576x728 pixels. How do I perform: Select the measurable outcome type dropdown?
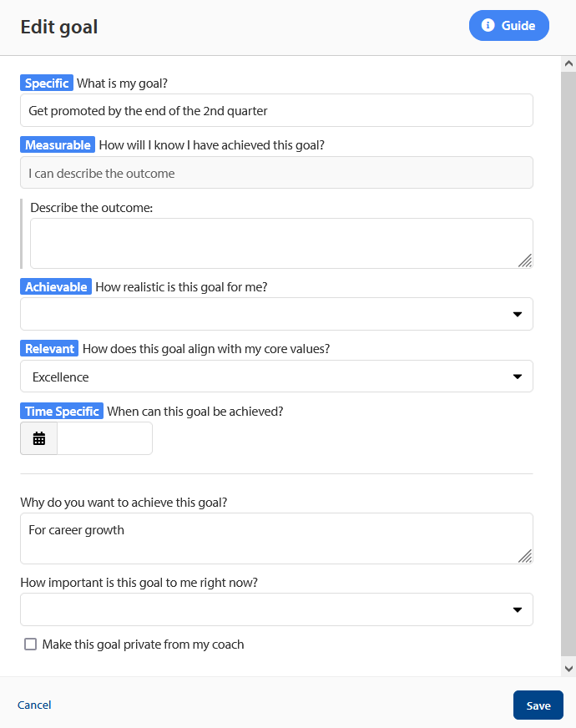tap(276, 173)
